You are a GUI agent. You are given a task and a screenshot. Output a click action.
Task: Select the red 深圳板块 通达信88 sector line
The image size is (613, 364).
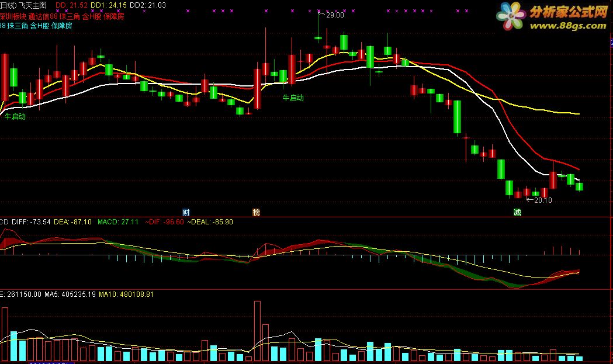click(x=62, y=16)
